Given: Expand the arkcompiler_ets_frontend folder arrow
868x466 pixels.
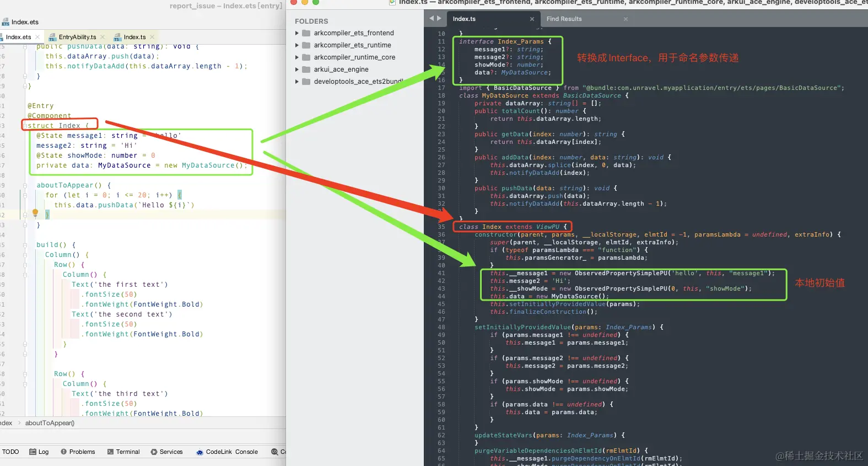Looking at the screenshot, I should pyautogui.click(x=297, y=33).
